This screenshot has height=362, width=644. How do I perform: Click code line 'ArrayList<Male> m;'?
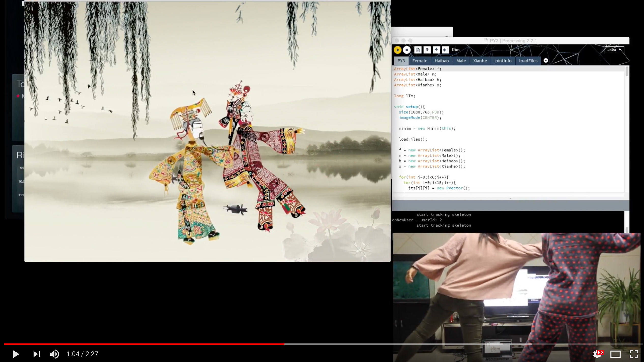pos(415,74)
